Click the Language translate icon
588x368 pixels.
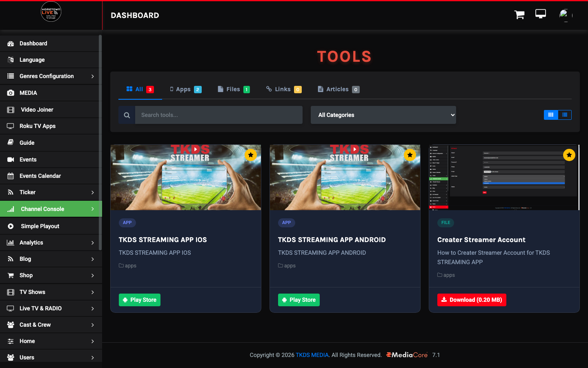(x=11, y=60)
